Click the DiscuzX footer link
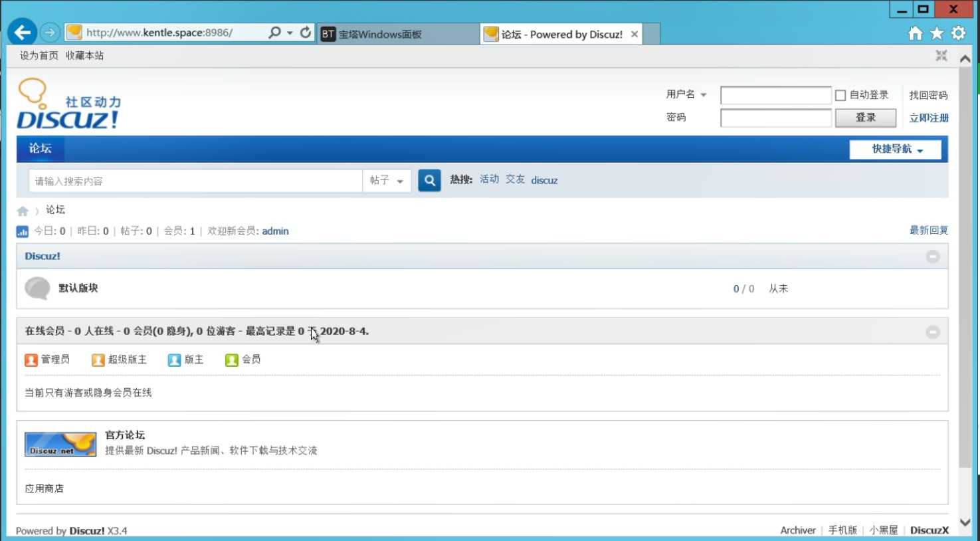The width and height of the screenshot is (980, 541). point(930,530)
